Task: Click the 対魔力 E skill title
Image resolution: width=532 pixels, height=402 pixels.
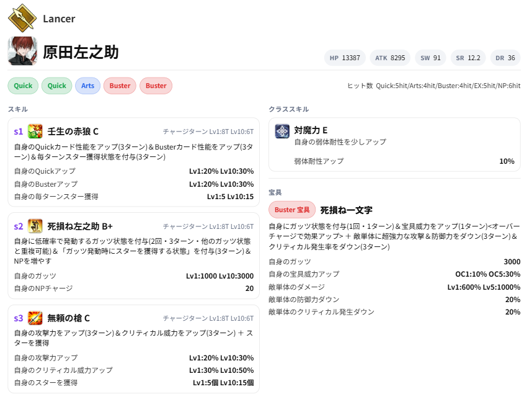Action: pyautogui.click(x=311, y=130)
